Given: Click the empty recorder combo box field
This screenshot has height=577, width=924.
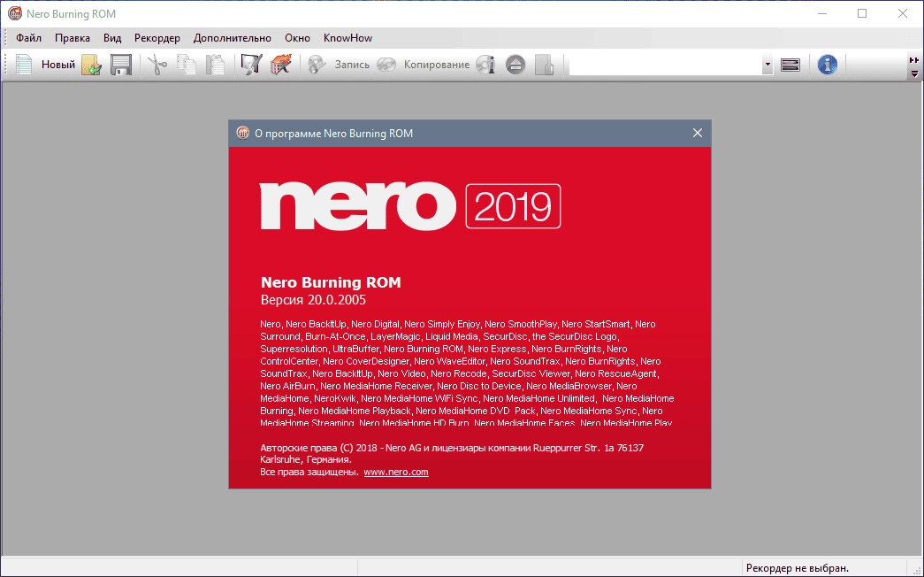Looking at the screenshot, I should click(x=665, y=65).
